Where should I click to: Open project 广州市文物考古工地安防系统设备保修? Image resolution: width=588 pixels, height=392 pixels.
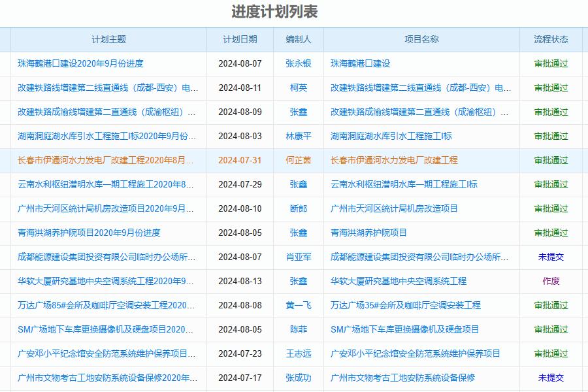click(x=402, y=378)
